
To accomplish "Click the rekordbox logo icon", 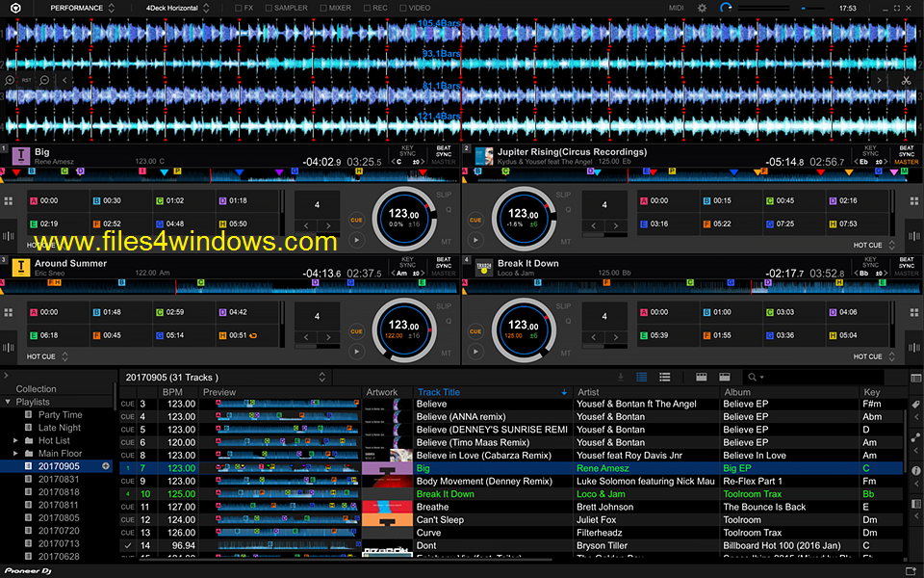I will click(x=16, y=8).
